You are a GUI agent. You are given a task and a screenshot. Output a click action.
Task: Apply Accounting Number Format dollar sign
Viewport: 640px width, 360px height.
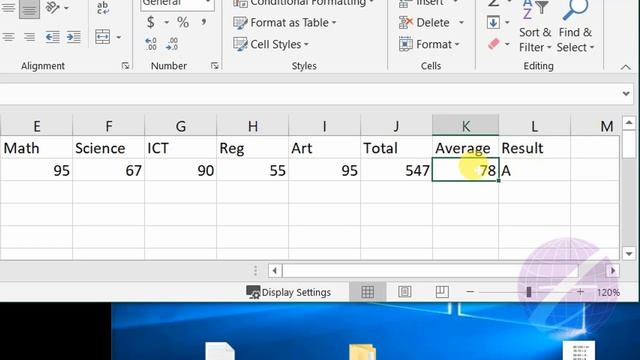click(151, 22)
